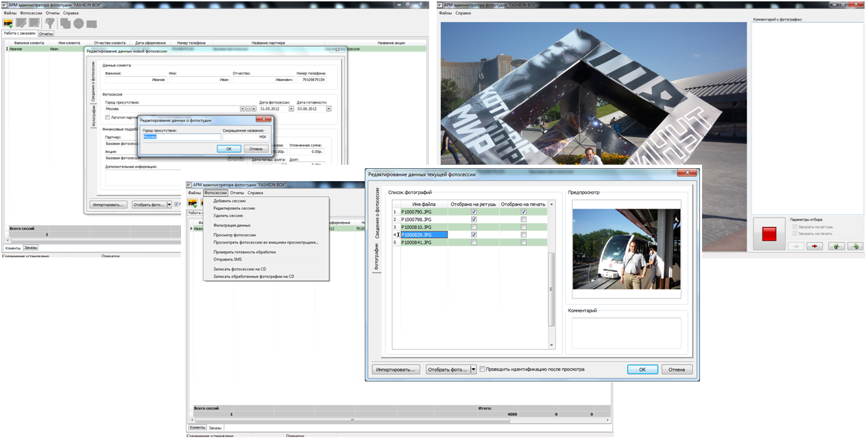Screen dimensions: 868x446
Task: Click the 'Город присутствия' field containing Москва in studio dialog
Action: (x=180, y=137)
